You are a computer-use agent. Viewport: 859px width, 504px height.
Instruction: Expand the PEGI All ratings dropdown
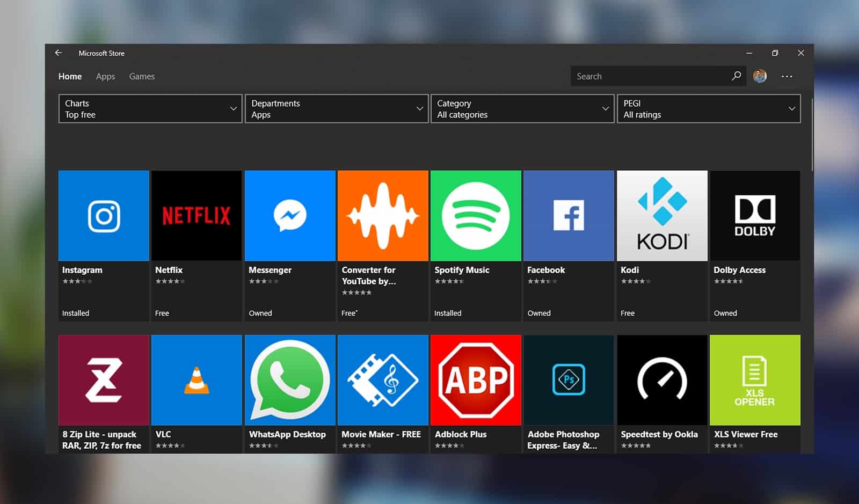[x=709, y=108]
